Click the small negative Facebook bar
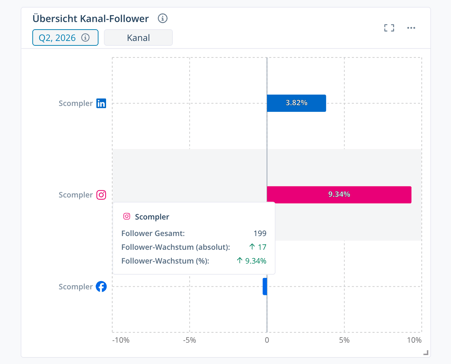This screenshot has height=364, width=451. (265, 286)
